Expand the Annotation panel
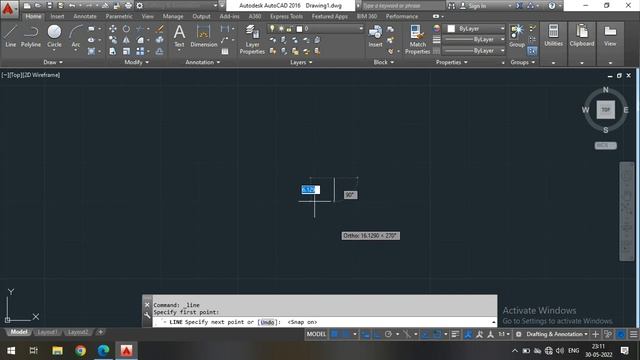The width and height of the screenshot is (640, 360). (202, 62)
